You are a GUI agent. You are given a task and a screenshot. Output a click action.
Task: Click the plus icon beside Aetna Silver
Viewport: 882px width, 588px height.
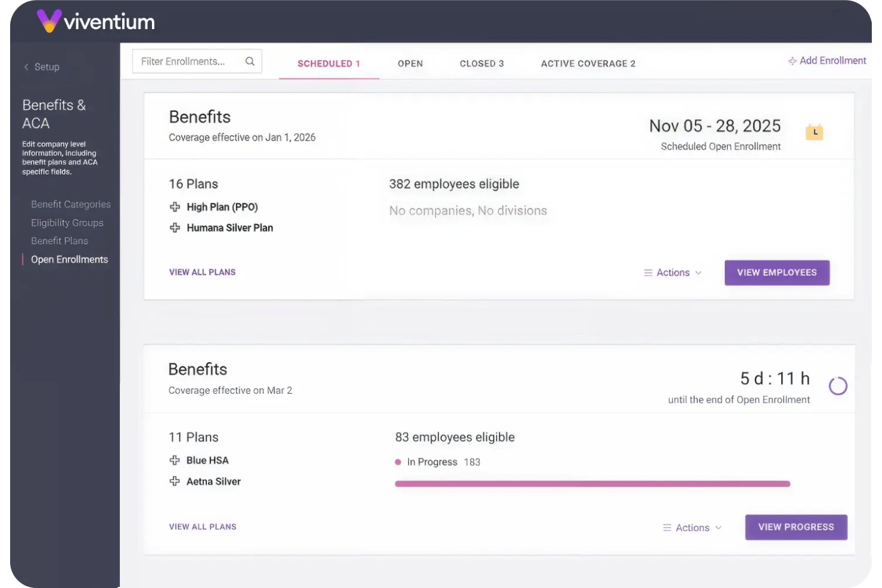click(175, 481)
